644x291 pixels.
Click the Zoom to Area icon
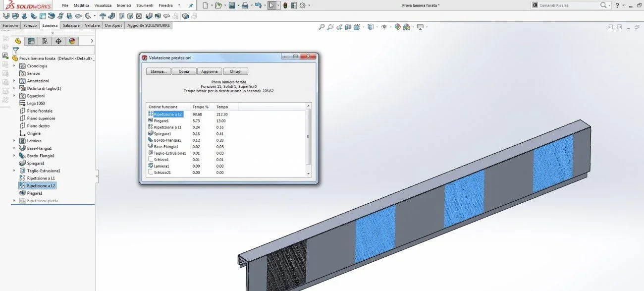[330, 27]
